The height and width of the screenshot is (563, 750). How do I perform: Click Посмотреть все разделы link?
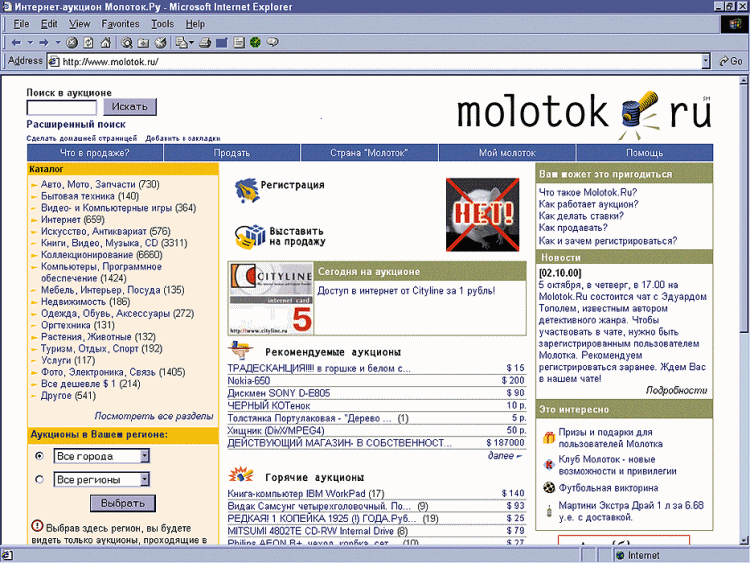coord(154,416)
